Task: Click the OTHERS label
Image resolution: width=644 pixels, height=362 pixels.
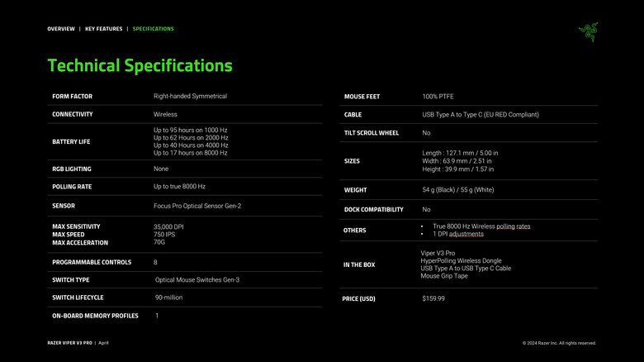Action: pos(354,231)
